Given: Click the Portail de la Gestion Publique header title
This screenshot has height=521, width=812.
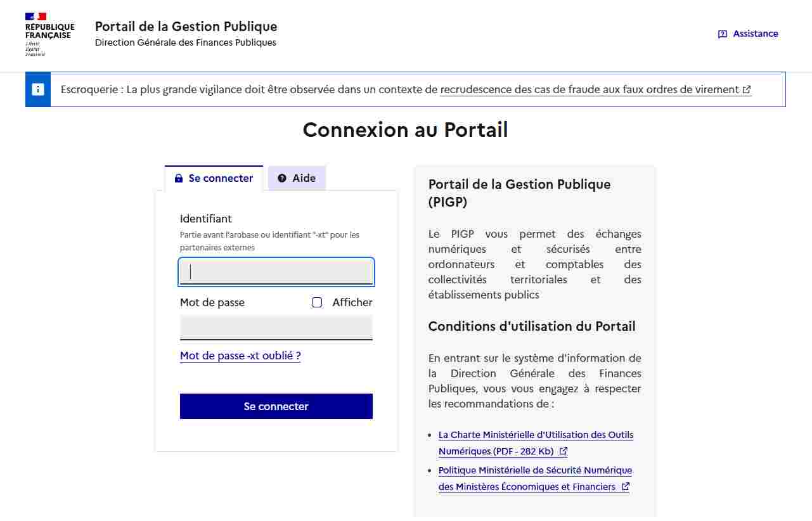Looking at the screenshot, I should (186, 27).
